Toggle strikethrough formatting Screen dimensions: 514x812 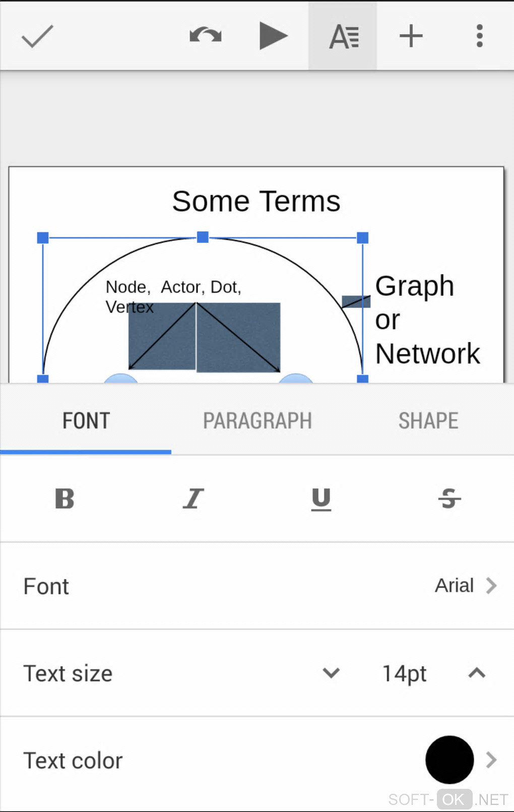pos(449,499)
